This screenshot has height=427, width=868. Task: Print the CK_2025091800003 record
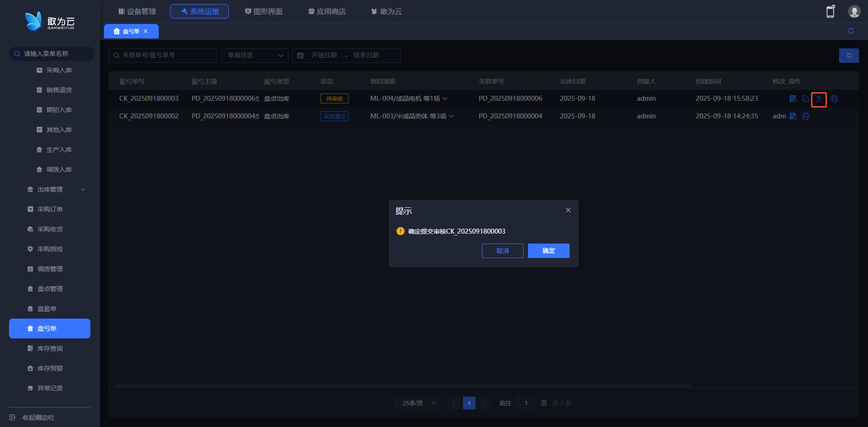pos(834,99)
